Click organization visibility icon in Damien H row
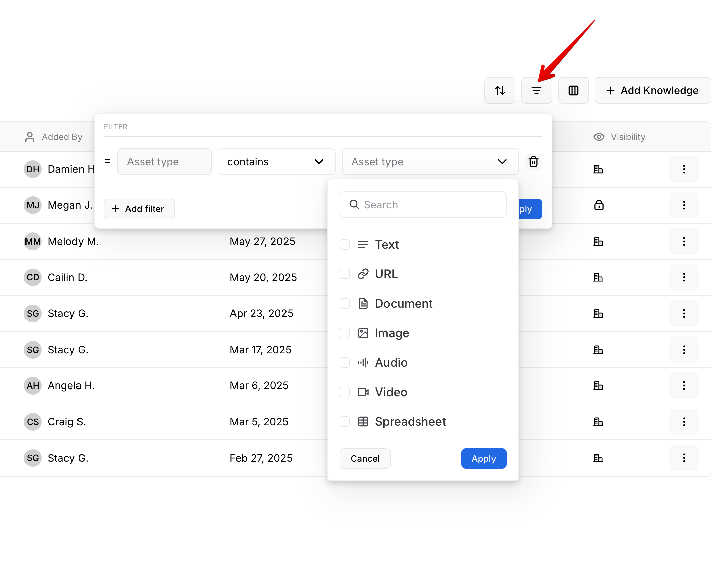Image resolution: width=728 pixels, height=571 pixels. pyautogui.click(x=598, y=169)
